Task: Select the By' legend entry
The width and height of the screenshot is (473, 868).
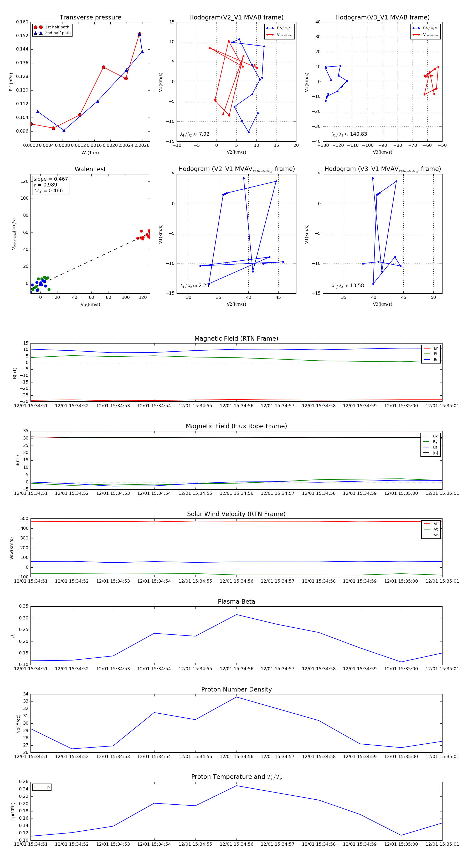Action: [431, 442]
